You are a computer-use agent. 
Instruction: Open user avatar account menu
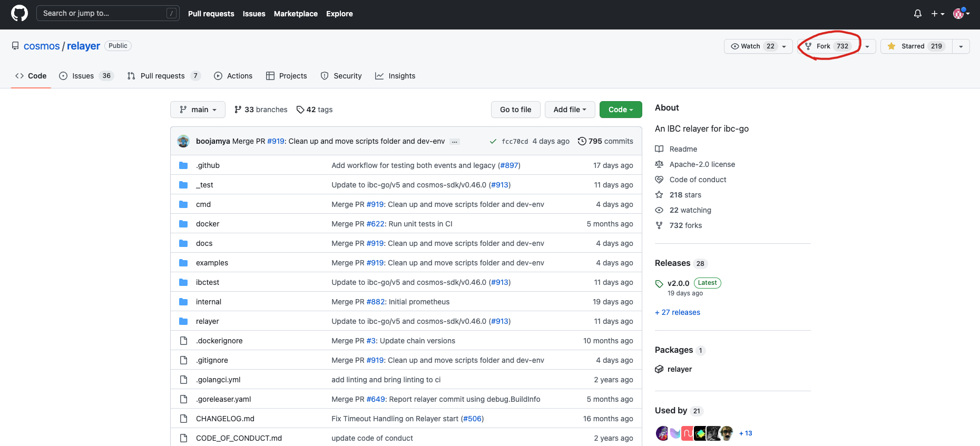[x=962, y=14]
